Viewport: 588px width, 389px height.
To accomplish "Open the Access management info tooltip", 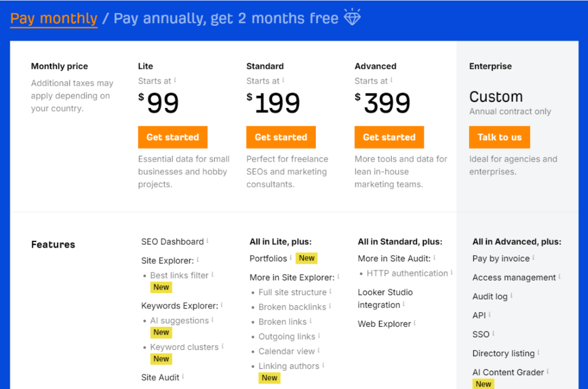I will pos(560,277).
